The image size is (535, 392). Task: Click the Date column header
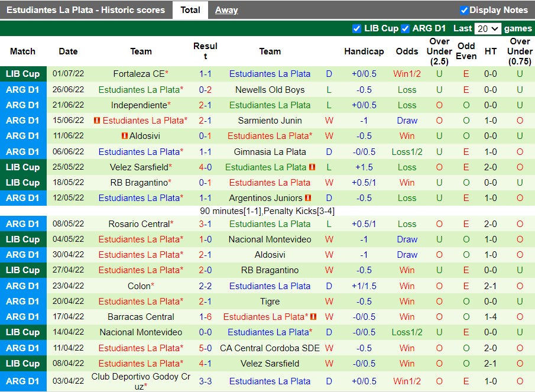click(68, 51)
